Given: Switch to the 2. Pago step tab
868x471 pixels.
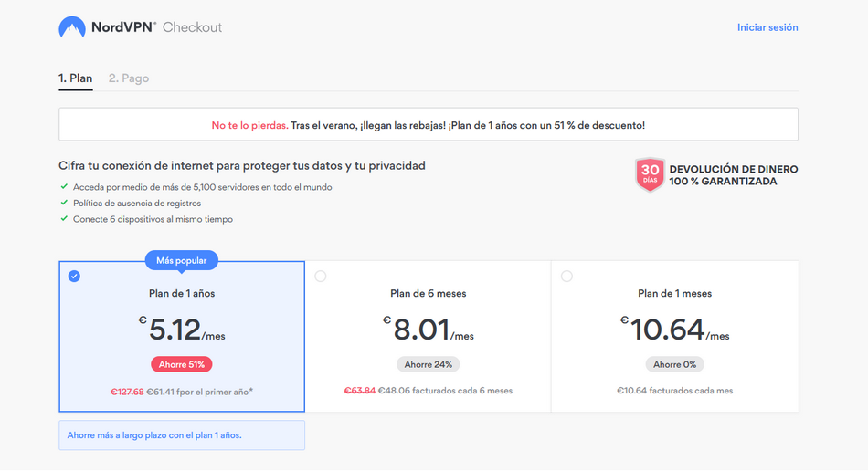Looking at the screenshot, I should coord(129,78).
